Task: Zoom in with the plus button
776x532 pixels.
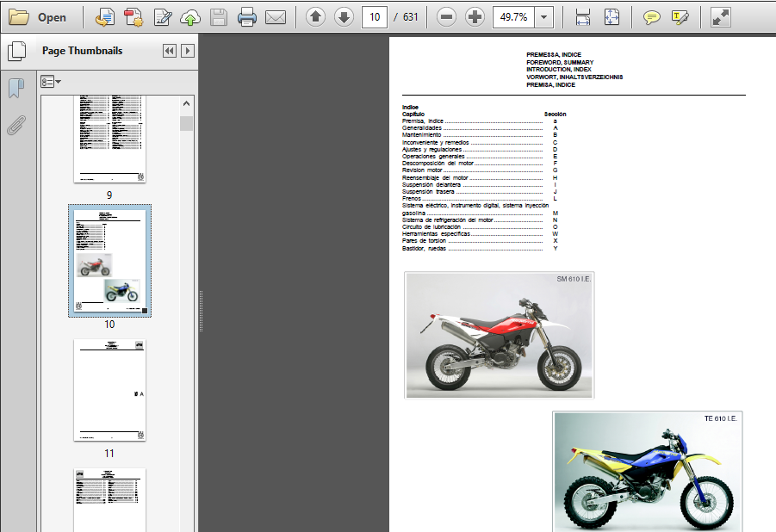Action: [475, 17]
